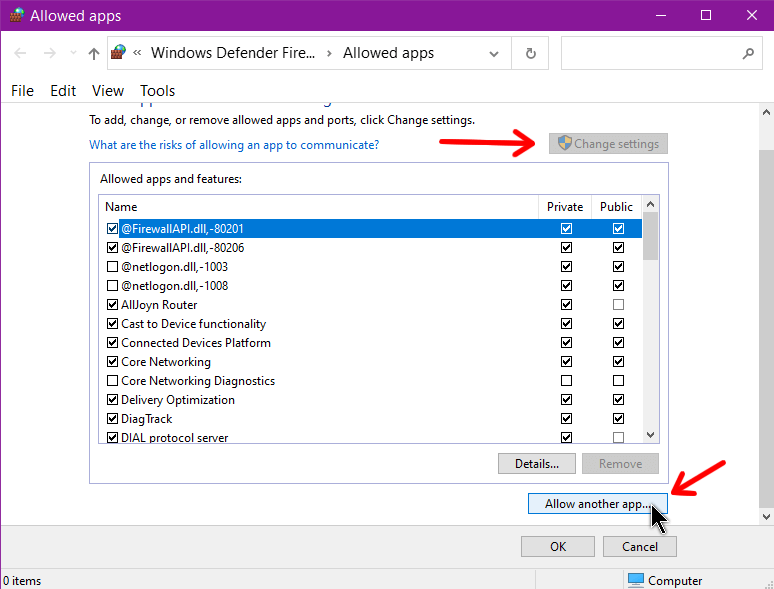Click the Forward navigation arrow

coord(50,53)
